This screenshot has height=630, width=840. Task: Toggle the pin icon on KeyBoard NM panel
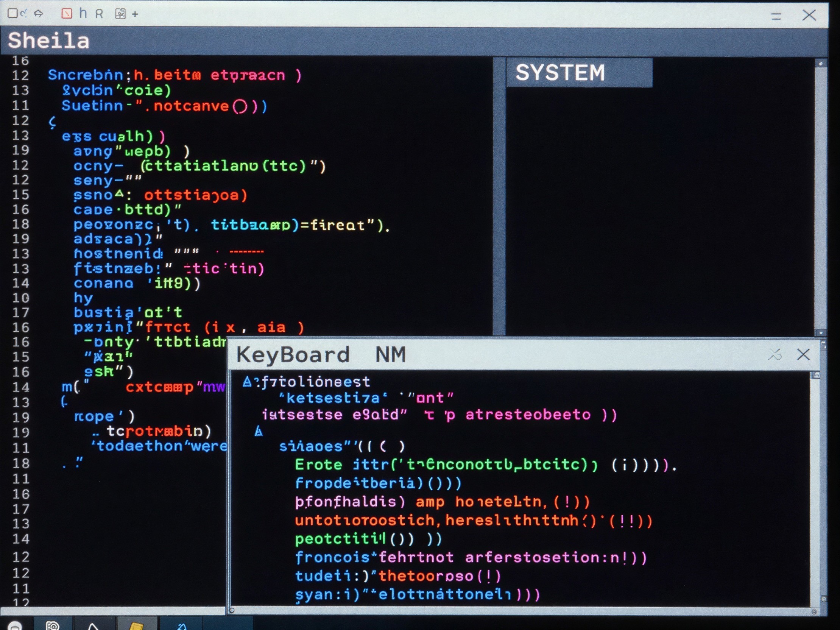(775, 355)
